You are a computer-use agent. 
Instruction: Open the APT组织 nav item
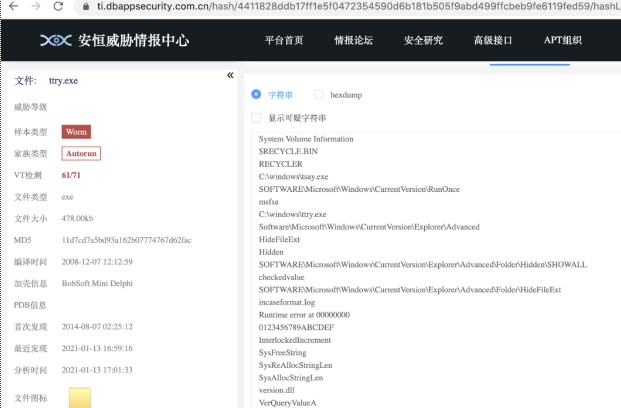coord(563,41)
